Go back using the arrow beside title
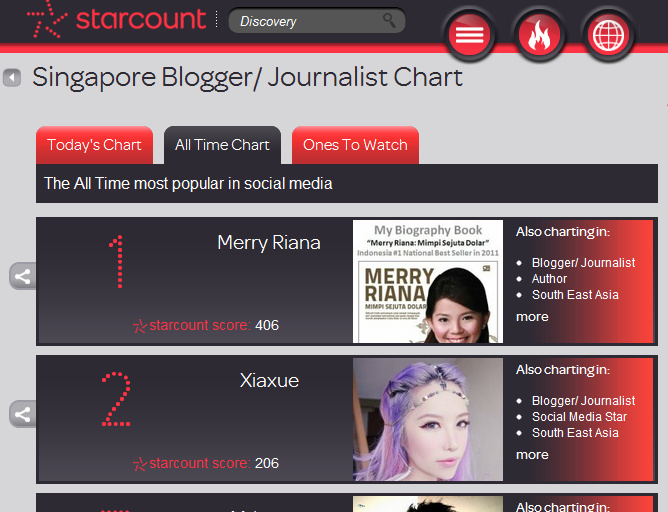This screenshot has height=512, width=668. pyautogui.click(x=12, y=78)
